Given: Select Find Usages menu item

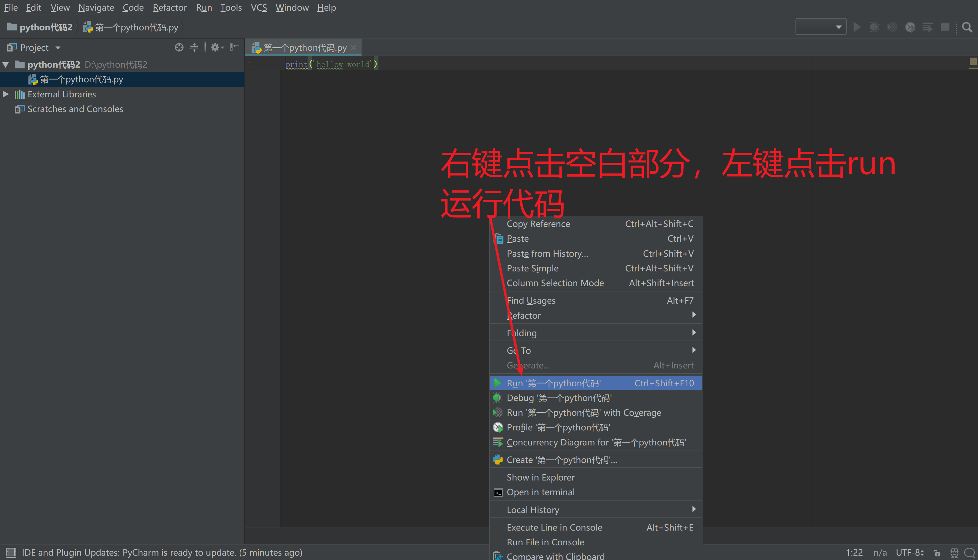Looking at the screenshot, I should (x=596, y=301).
